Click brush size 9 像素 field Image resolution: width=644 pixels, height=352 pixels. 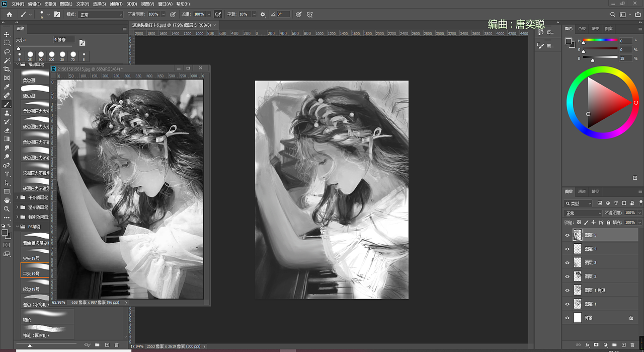64,39
